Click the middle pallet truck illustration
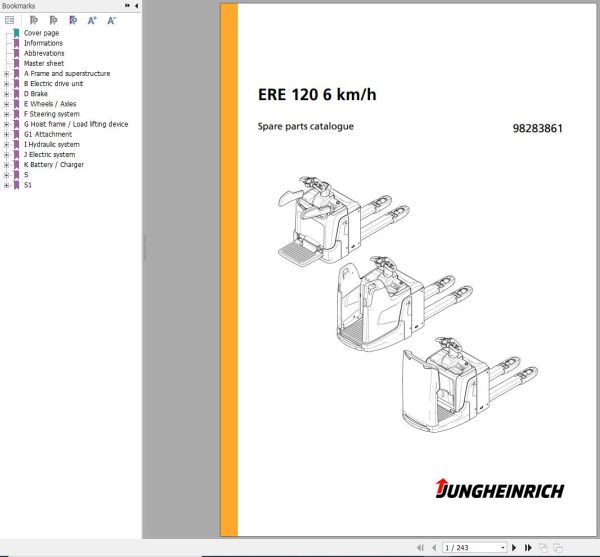This screenshot has width=600, height=557. [404, 303]
